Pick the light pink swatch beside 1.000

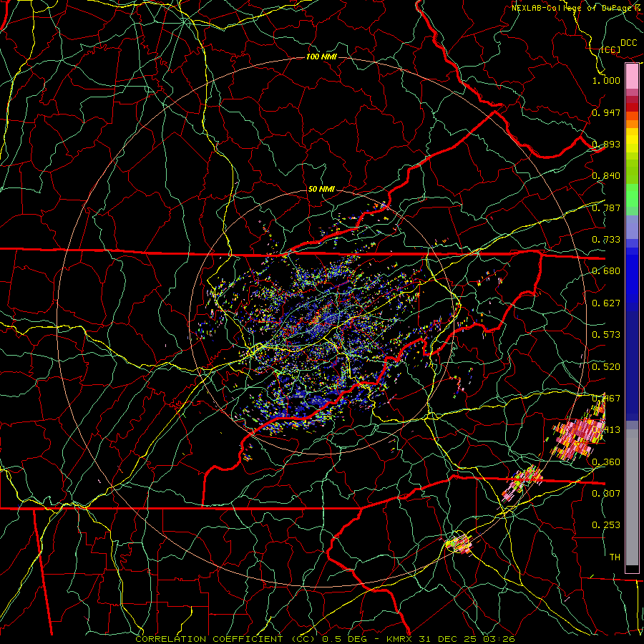pos(632,77)
